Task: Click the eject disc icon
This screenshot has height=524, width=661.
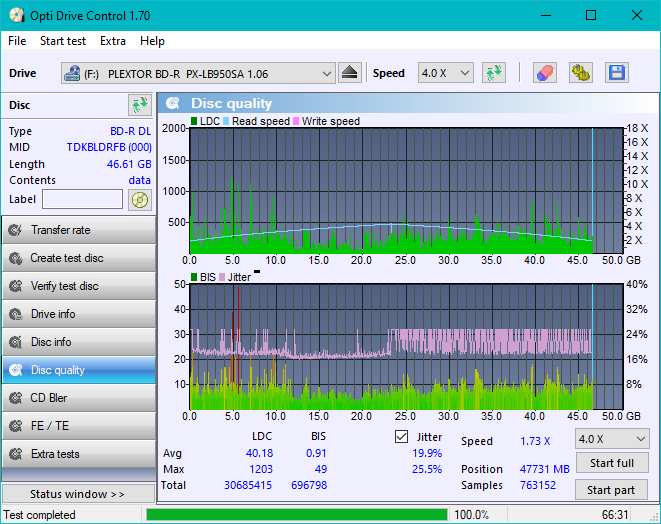Action: click(x=349, y=73)
